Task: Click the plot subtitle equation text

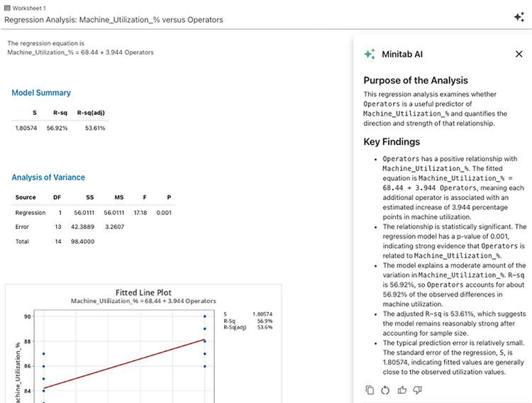Action: [x=143, y=301]
